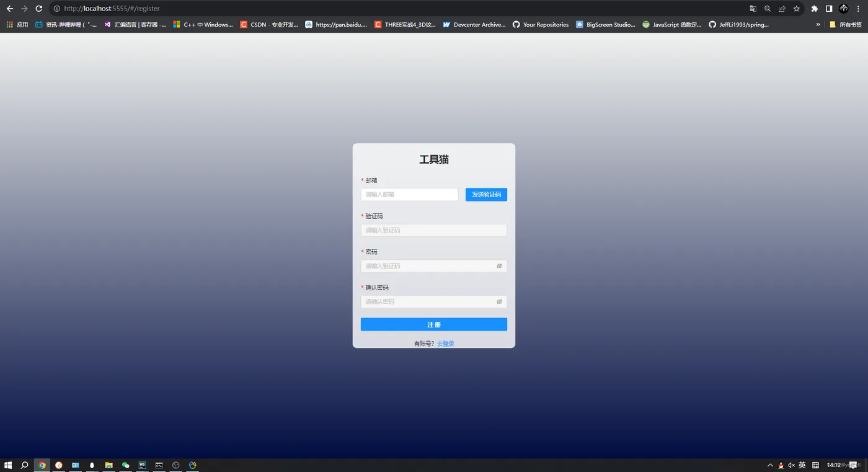Screen dimensions: 868x472
Task: Toggle the browser side panel icon
Action: (829, 9)
